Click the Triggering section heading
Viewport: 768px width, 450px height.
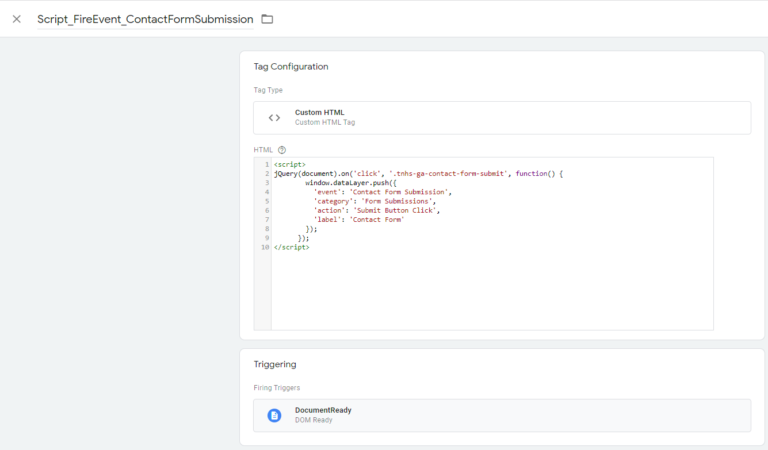pos(275,364)
